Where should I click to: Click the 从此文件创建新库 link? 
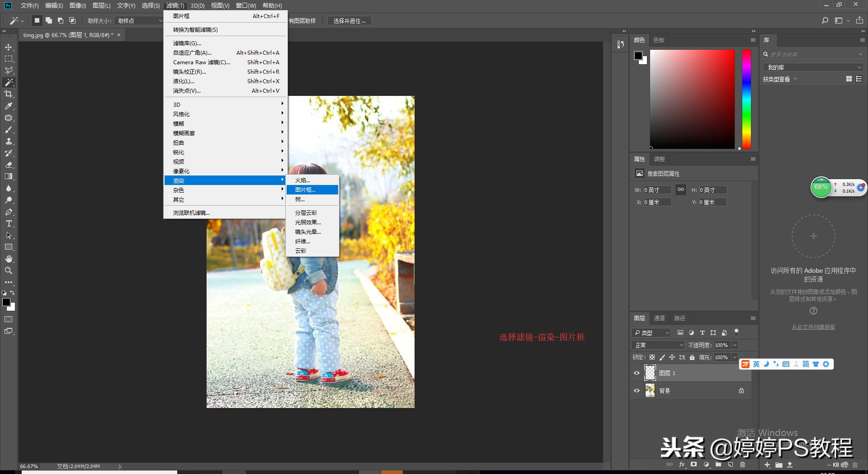813,327
